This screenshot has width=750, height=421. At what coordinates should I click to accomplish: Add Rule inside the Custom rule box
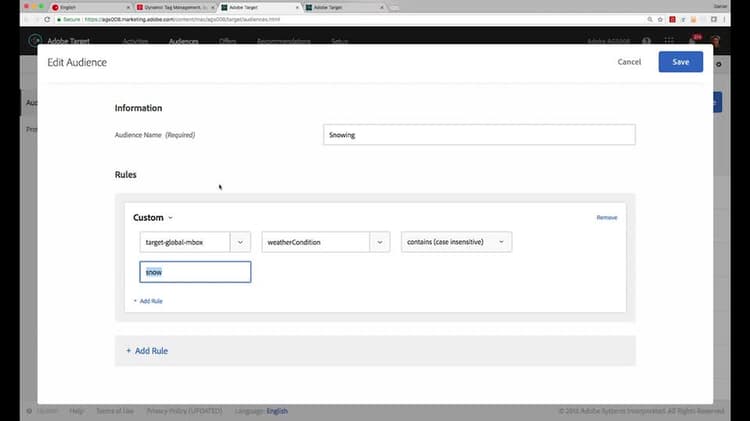pos(148,301)
